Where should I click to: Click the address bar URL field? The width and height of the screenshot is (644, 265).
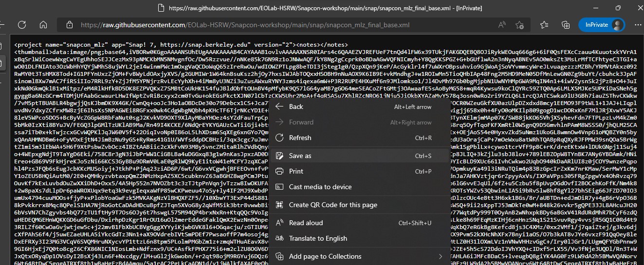pyautogui.click(x=243, y=25)
